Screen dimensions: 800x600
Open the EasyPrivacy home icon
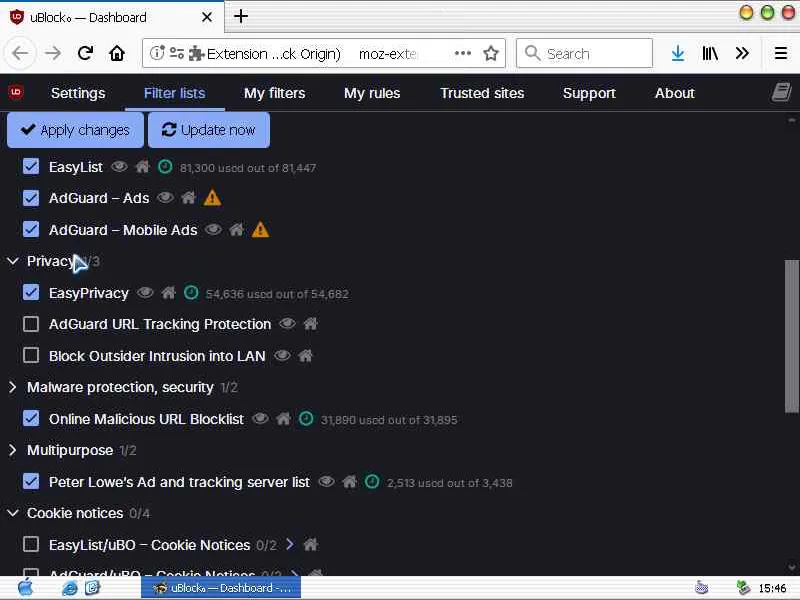(x=168, y=293)
